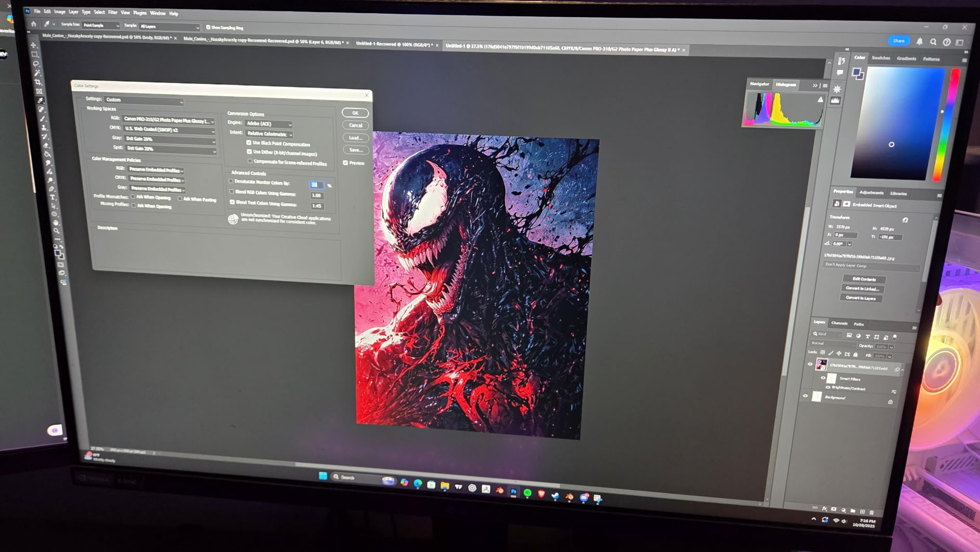Select the Hand tool
This screenshot has height=552, width=980.
pos(55,223)
